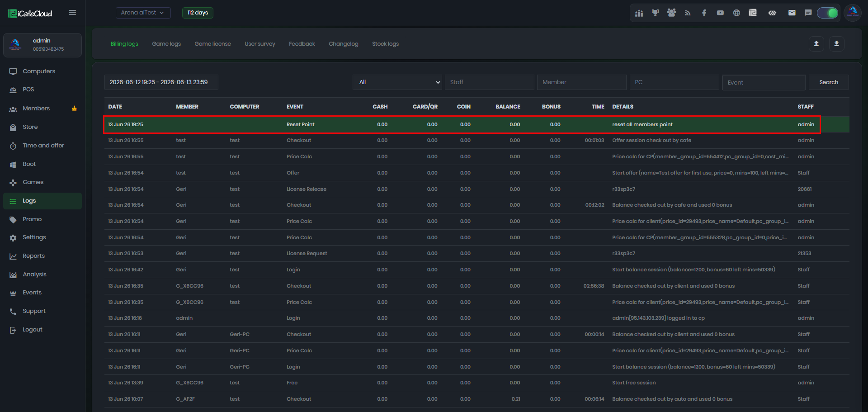
Task: Open the YouTube icon link
Action: point(720,13)
